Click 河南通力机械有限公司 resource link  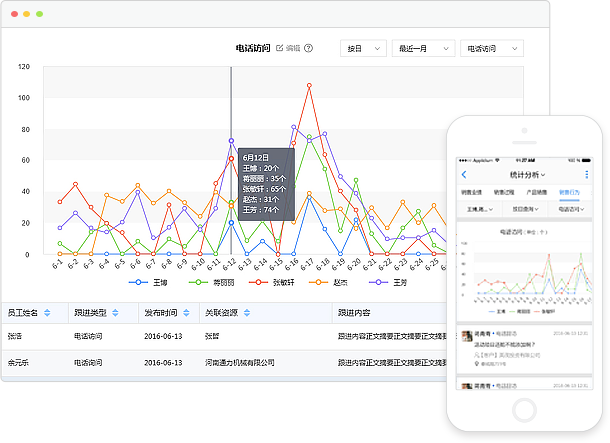[x=239, y=363]
